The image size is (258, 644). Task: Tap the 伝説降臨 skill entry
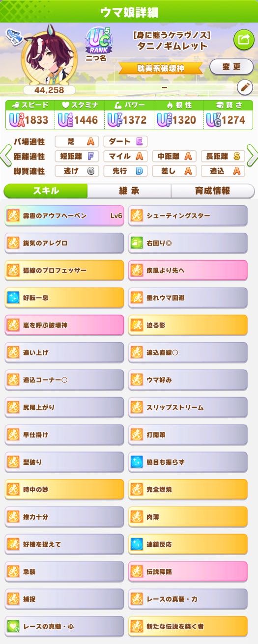188,572
